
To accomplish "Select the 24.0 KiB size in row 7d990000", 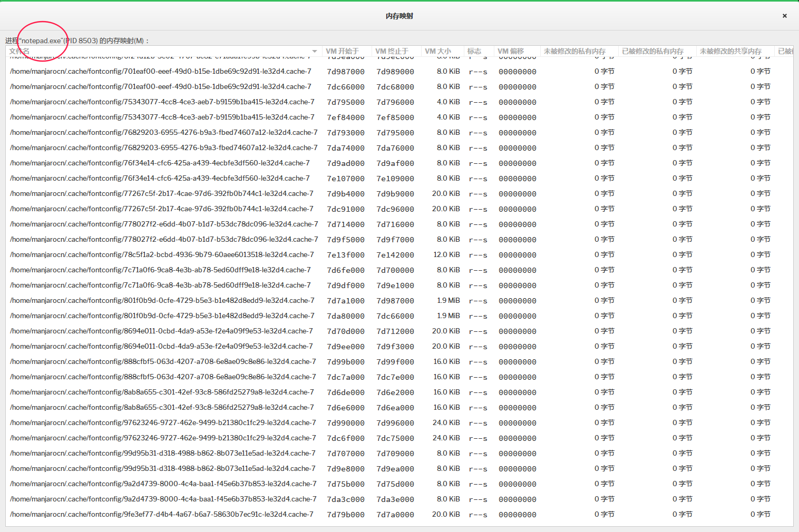I will [446, 422].
